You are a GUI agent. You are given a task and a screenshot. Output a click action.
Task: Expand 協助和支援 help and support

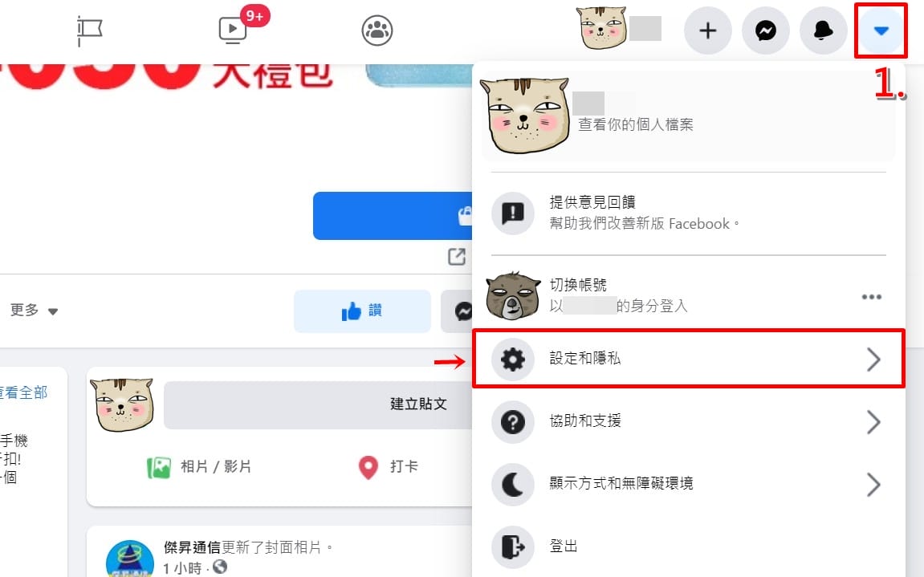[x=688, y=421]
